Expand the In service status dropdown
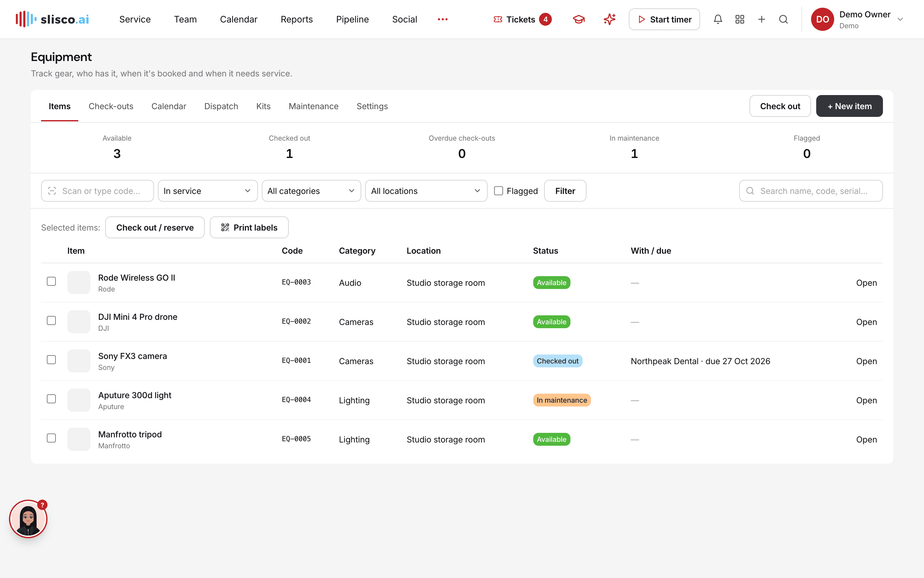This screenshot has width=924, height=578. 208,191
